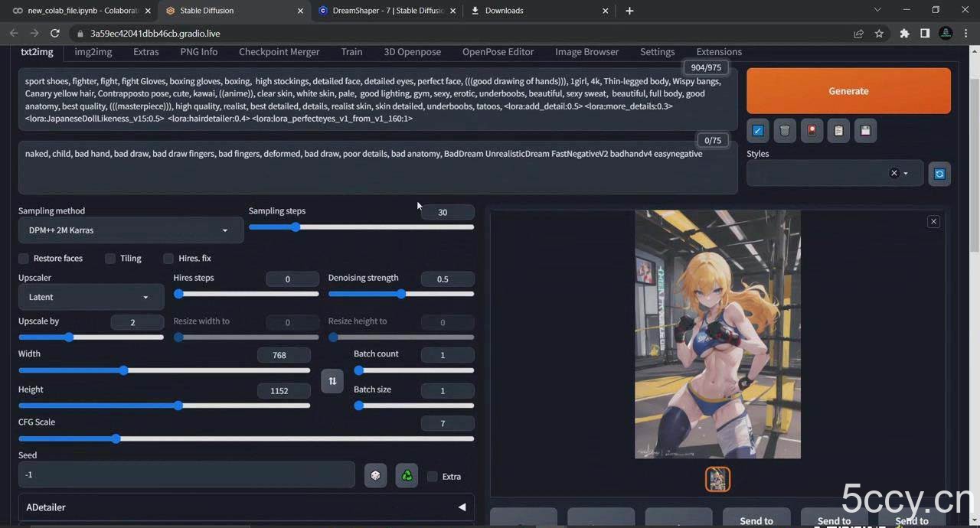Click the orange Generate button

click(x=848, y=91)
